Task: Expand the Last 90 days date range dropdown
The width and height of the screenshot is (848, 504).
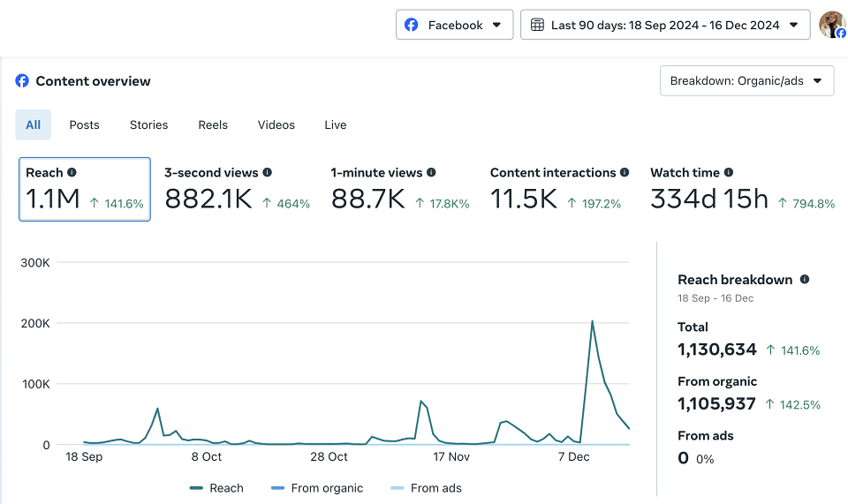Action: 665,25
